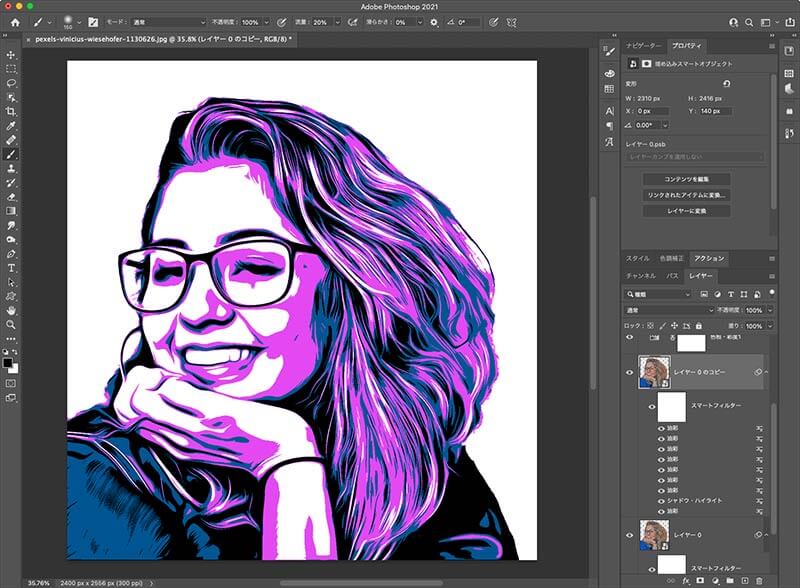Image resolution: width=800 pixels, height=588 pixels.
Task: Open brush preset picker arrow
Action: [x=79, y=22]
